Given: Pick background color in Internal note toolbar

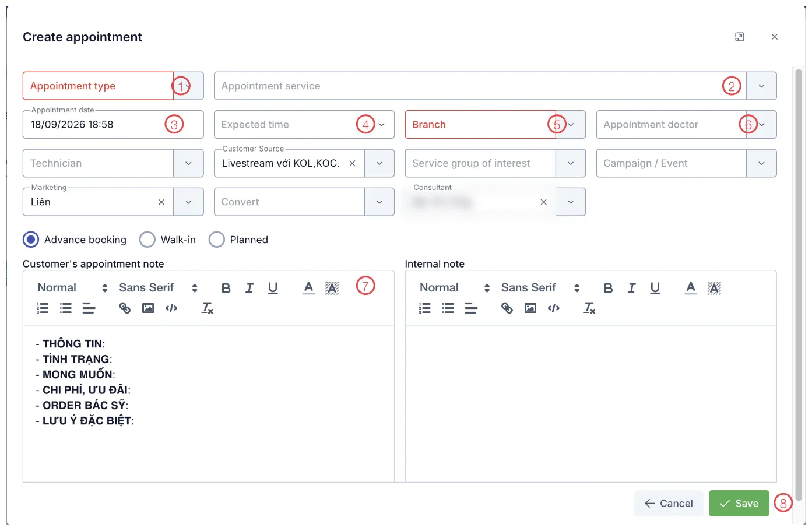Looking at the screenshot, I should [x=714, y=288].
